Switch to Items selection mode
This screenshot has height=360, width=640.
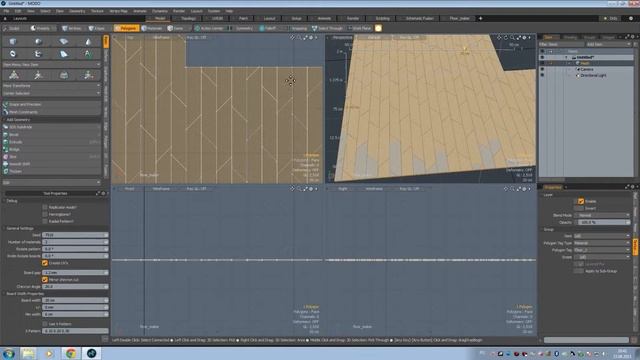click(176, 28)
